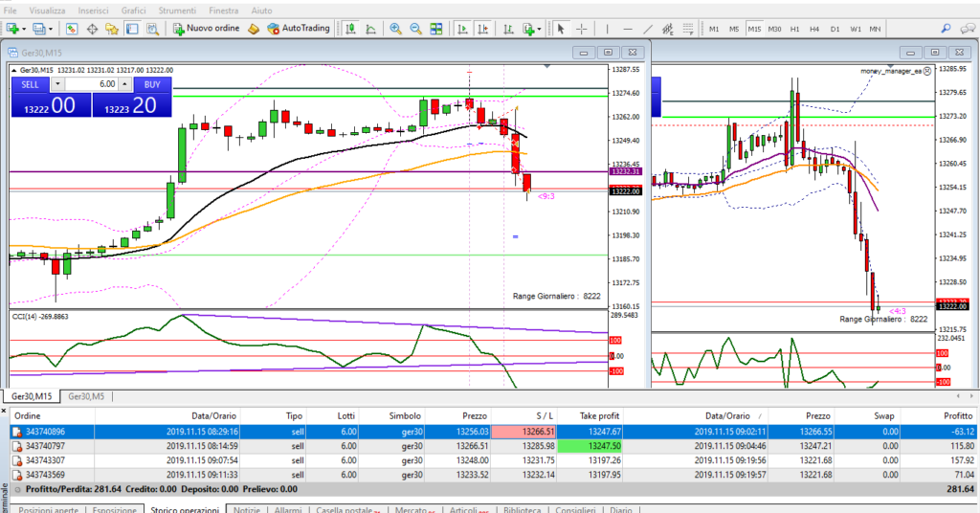This screenshot has width=980, height=513.
Task: Select the Crosshair tool
Action: click(x=581, y=29)
